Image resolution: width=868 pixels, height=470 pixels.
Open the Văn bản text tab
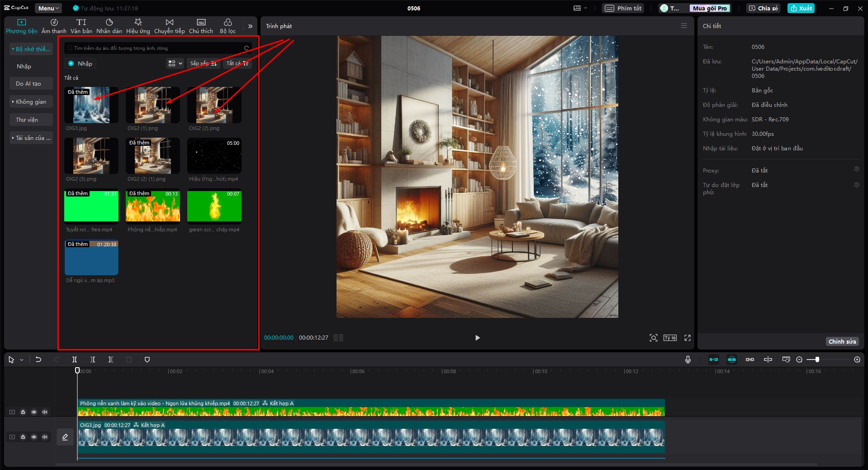point(81,26)
